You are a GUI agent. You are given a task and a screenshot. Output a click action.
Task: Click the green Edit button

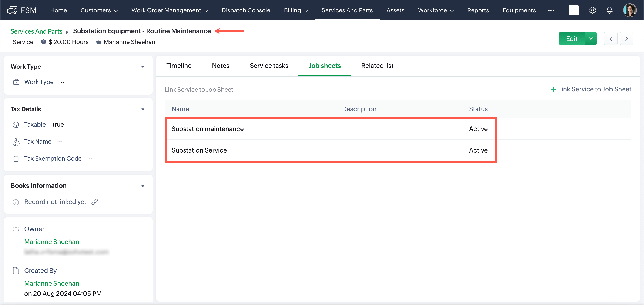[x=571, y=38]
